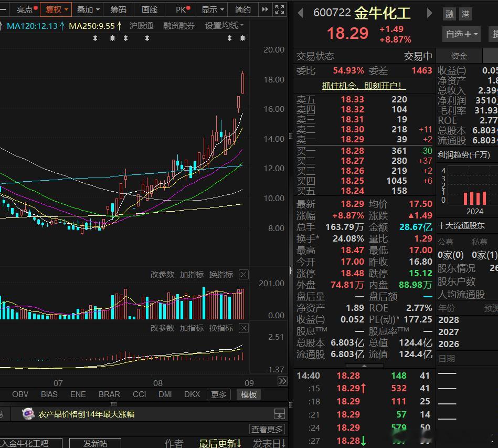Close the MACD indicator panel
Screen dimensions: 498x448
[x=243, y=328]
